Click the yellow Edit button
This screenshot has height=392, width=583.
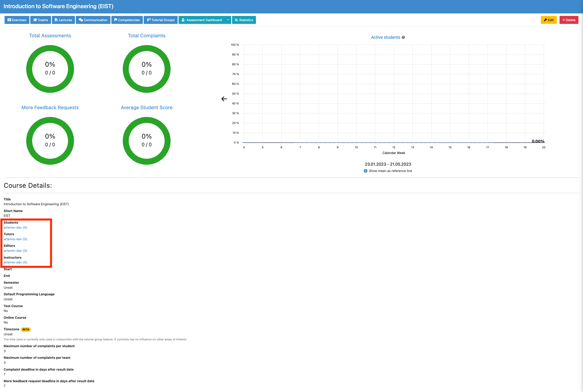tap(548, 20)
